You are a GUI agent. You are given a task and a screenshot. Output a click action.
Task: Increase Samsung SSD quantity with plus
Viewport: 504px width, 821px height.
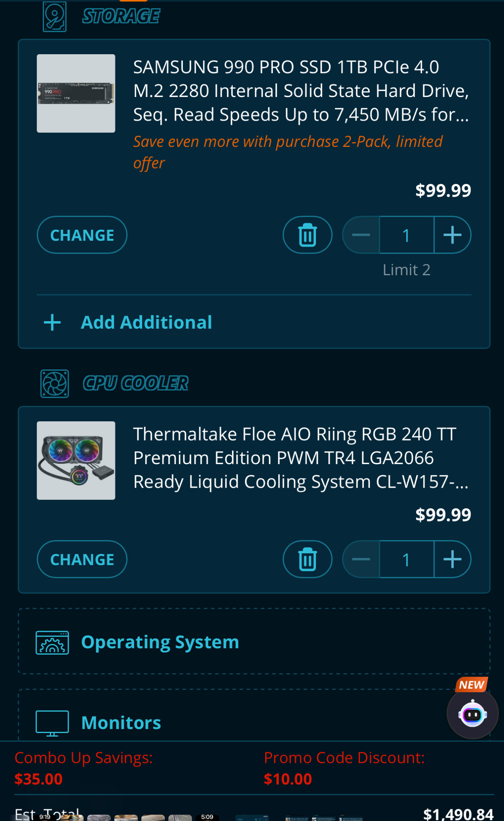pyautogui.click(x=453, y=235)
